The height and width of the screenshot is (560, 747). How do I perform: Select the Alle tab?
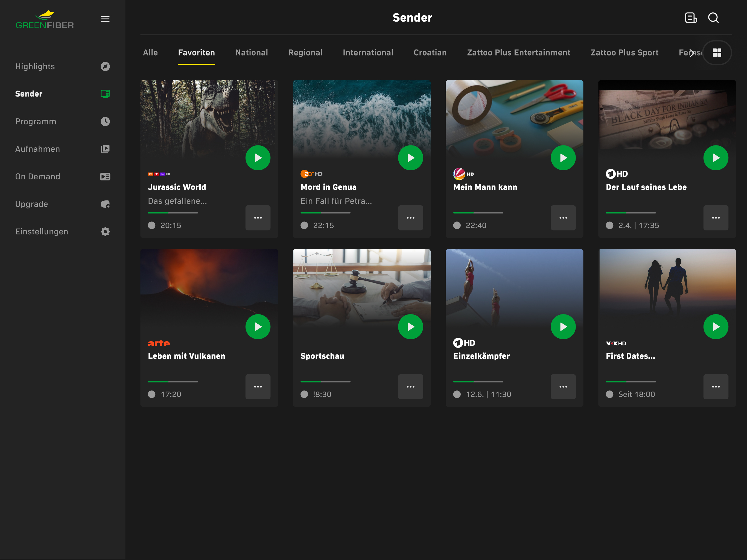[150, 53]
